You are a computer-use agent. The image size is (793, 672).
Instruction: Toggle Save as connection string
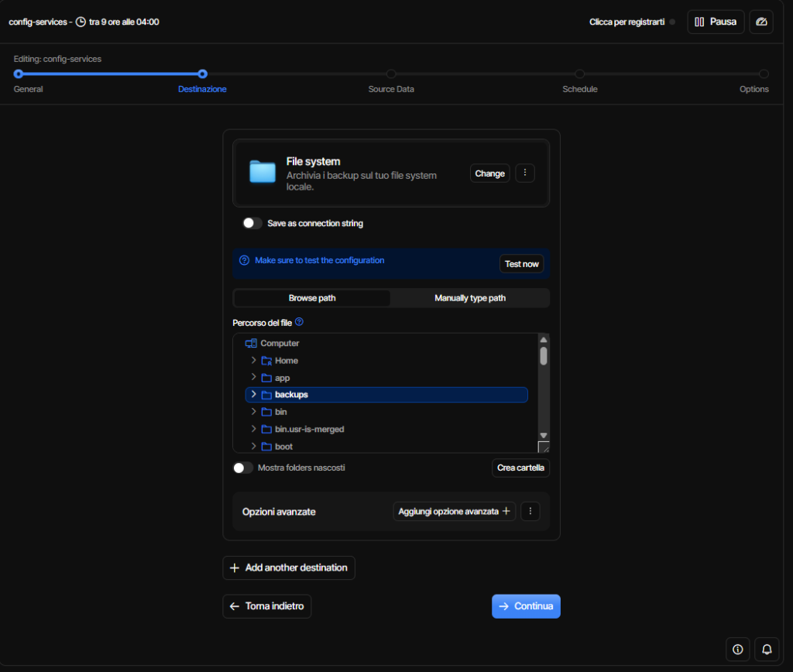click(252, 223)
